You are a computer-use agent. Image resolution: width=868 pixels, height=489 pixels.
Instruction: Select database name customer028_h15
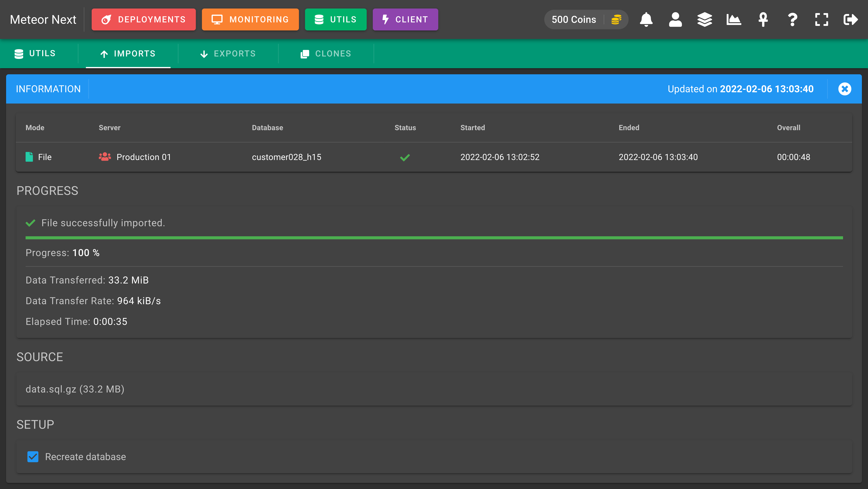[x=286, y=157]
